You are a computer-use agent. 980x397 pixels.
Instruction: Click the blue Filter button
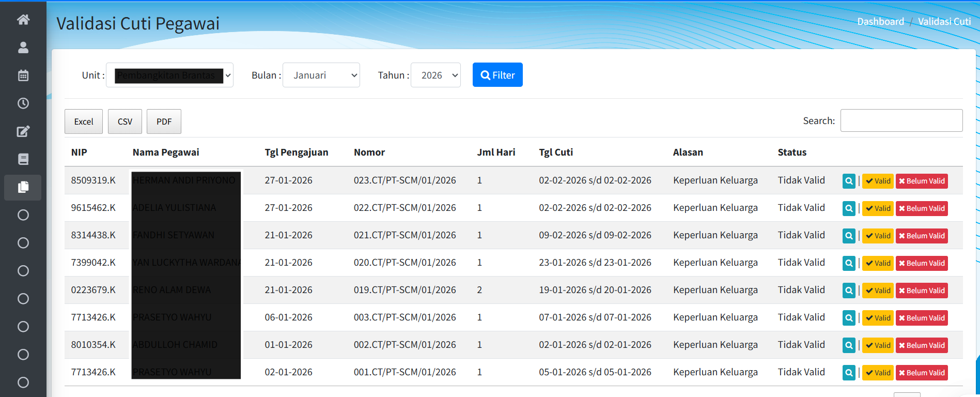click(x=497, y=75)
